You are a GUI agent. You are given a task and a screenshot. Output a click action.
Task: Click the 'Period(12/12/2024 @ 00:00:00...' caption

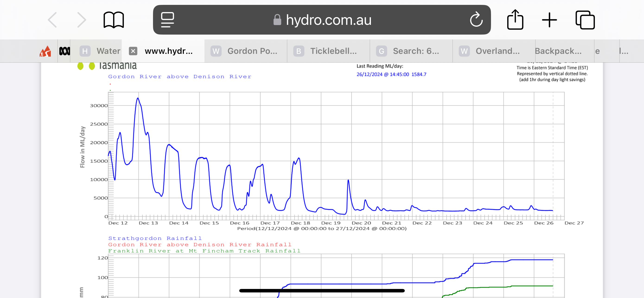[322, 228]
